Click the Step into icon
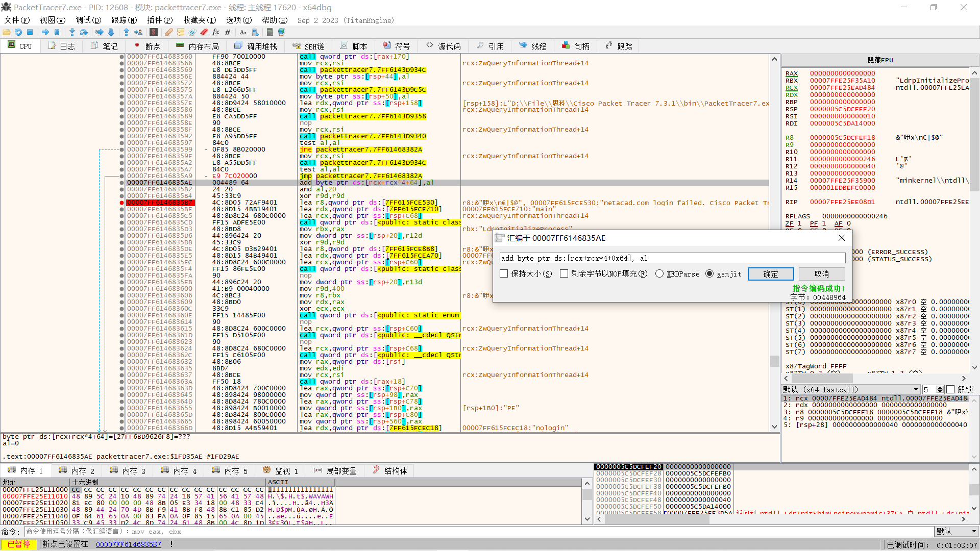This screenshot has height=551, width=980. click(x=72, y=32)
